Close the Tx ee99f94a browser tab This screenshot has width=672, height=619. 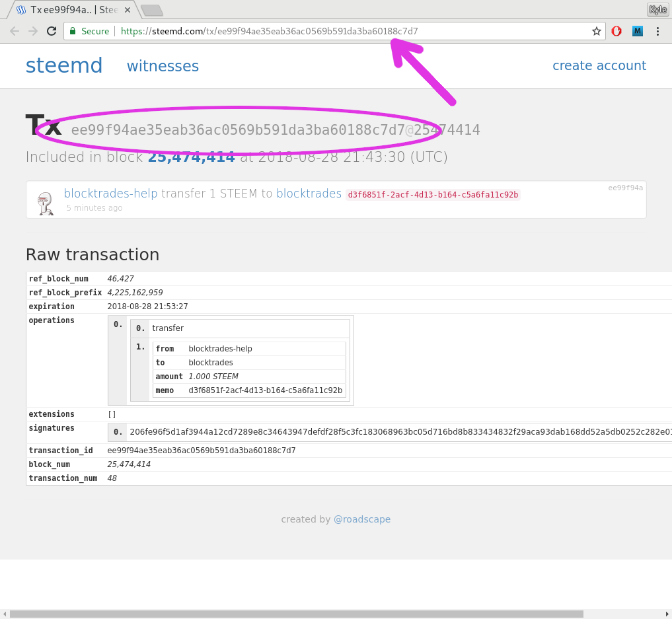click(128, 10)
